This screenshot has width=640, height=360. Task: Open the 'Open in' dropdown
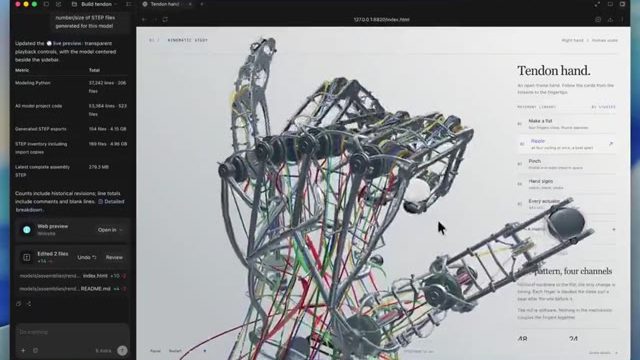[x=110, y=230]
